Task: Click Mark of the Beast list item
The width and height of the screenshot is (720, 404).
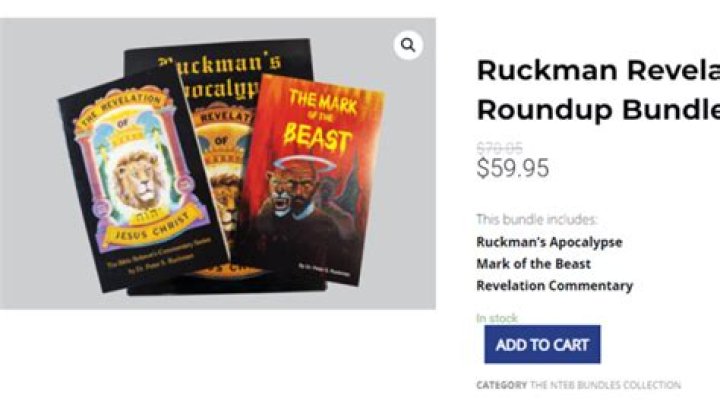Action: 533,264
